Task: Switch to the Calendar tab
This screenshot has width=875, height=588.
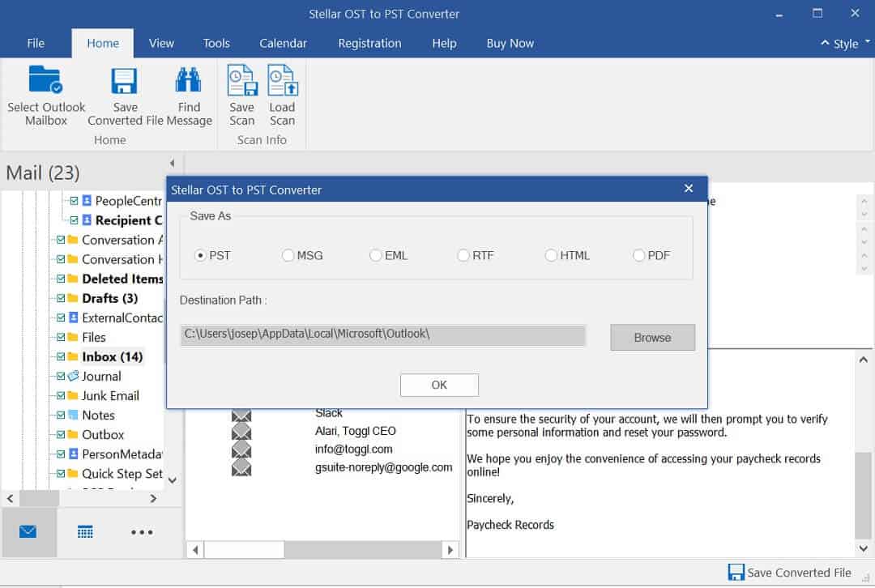Action: pos(283,44)
